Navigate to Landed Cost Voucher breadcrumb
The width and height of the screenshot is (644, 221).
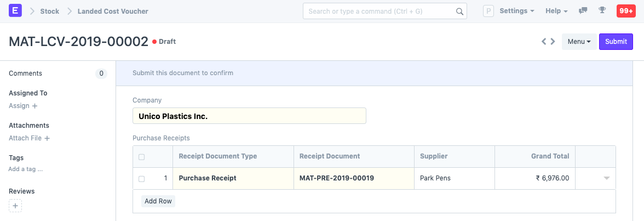pos(113,11)
